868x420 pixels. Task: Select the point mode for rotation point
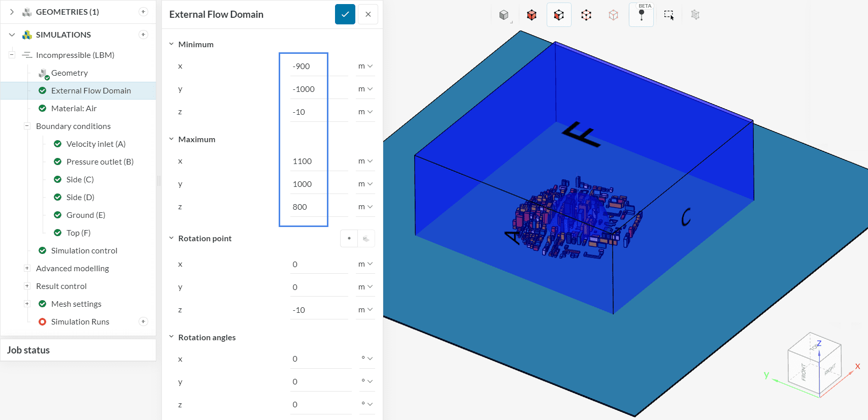[x=349, y=239]
